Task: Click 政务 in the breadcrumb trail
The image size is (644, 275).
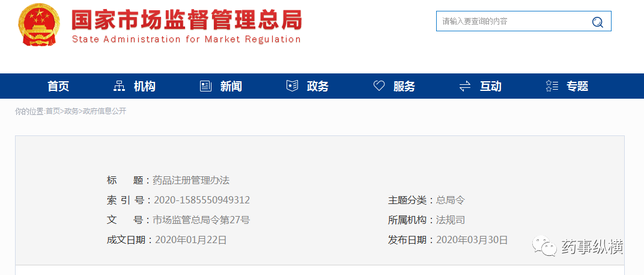Action: click(71, 111)
